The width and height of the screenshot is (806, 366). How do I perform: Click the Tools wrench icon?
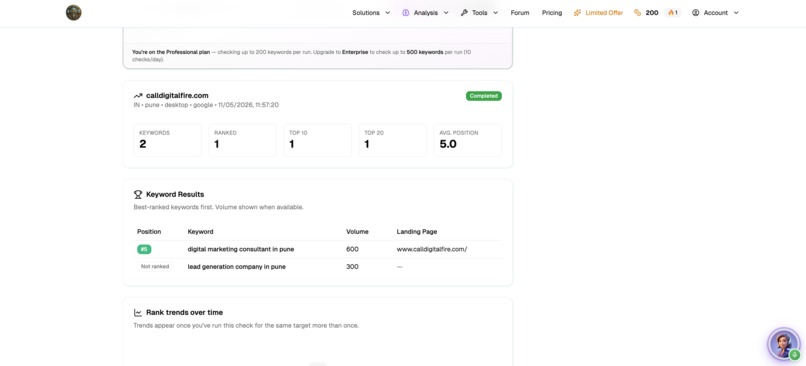(464, 13)
